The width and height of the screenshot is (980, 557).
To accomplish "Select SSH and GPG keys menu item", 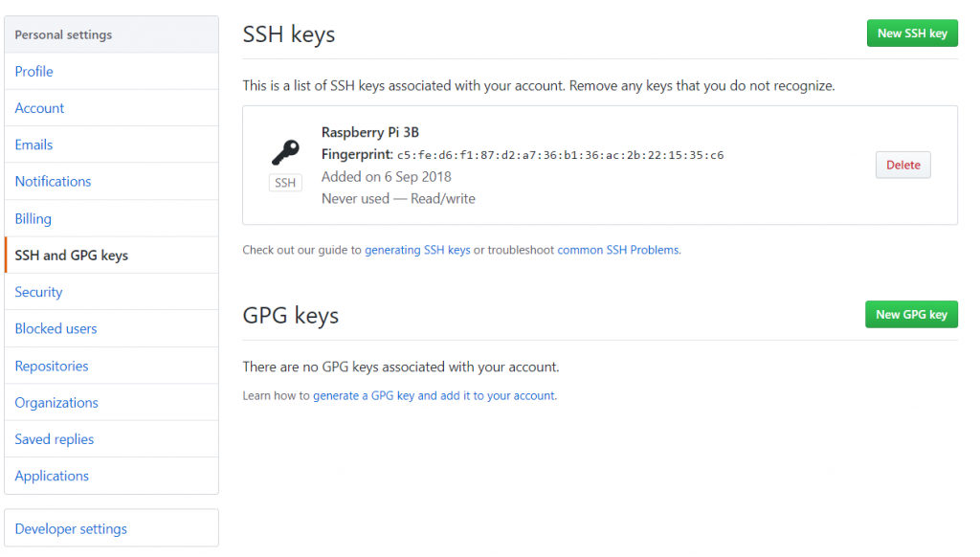I will pyautogui.click(x=72, y=256).
